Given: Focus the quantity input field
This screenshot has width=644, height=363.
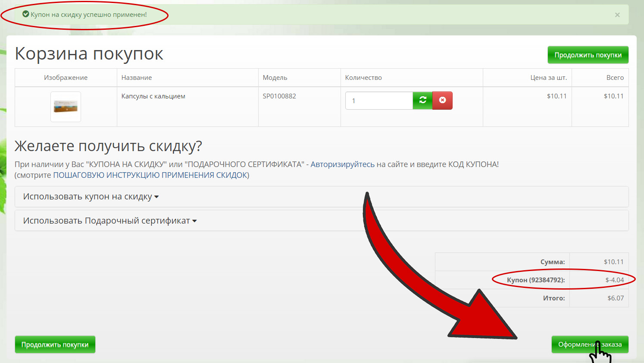Looking at the screenshot, I should [378, 101].
